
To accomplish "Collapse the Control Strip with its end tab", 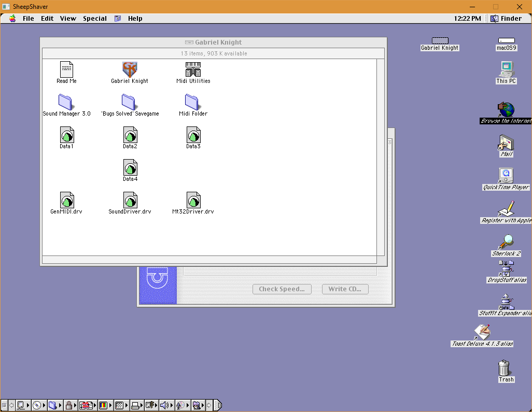I will pyautogui.click(x=217, y=405).
